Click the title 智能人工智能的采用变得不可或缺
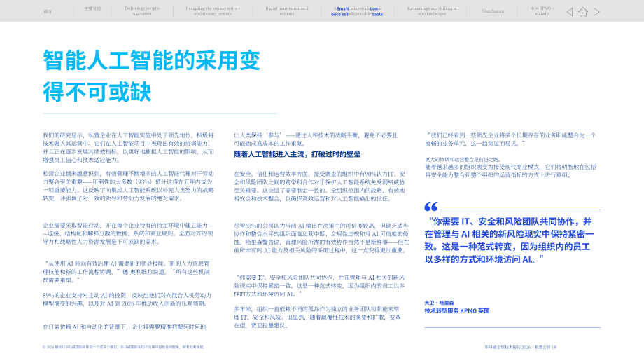Viewport: 644px width, 363px height. click(x=152, y=76)
